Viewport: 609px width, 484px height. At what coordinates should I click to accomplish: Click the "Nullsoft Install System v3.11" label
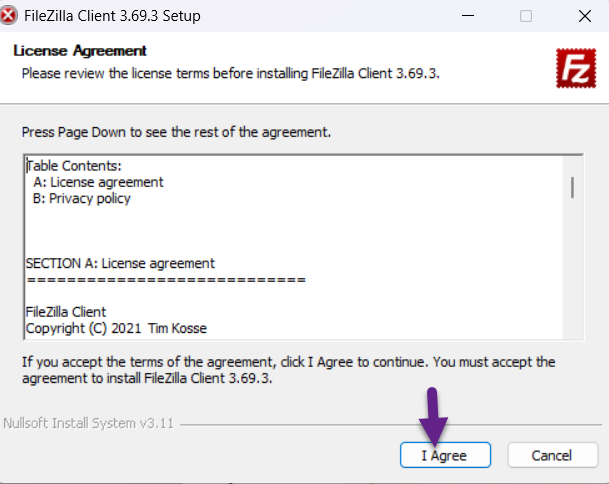88,423
